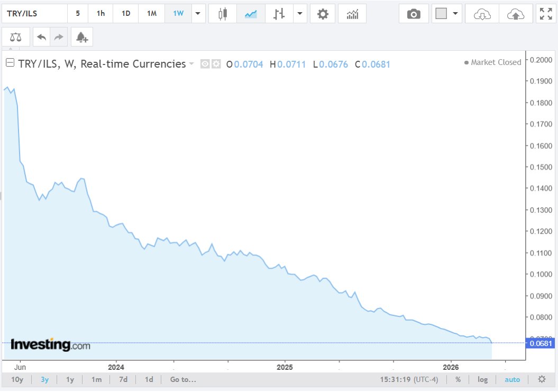Undo last chart action
Viewport: 558px width, 392px height.
[42, 37]
